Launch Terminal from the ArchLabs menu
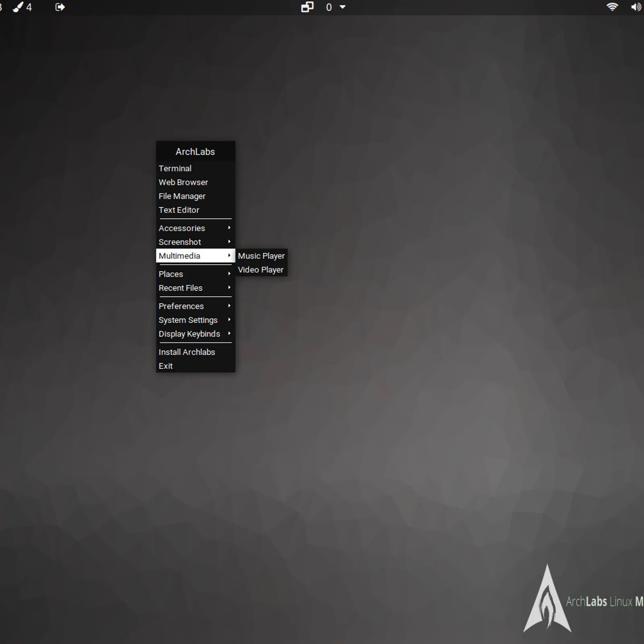Screen dimensions: 644x644 tap(196, 169)
